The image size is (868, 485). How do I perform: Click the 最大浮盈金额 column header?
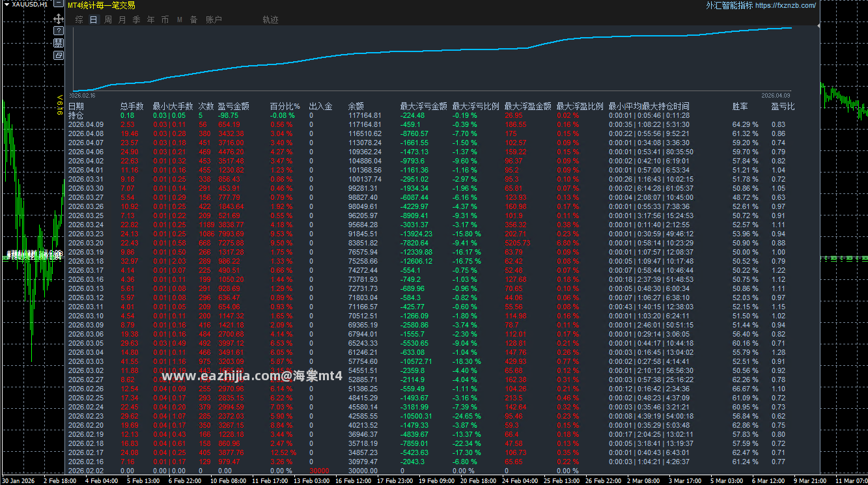tap(528, 107)
